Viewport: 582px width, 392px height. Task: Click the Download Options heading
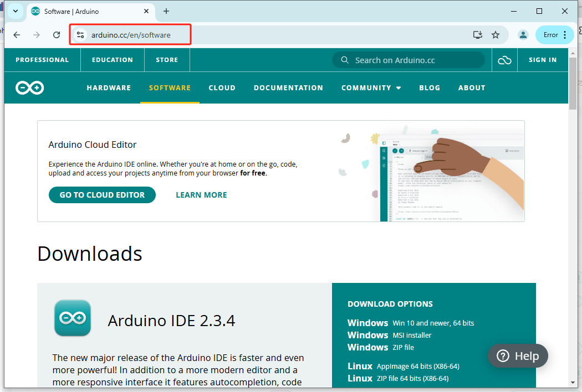click(x=390, y=304)
